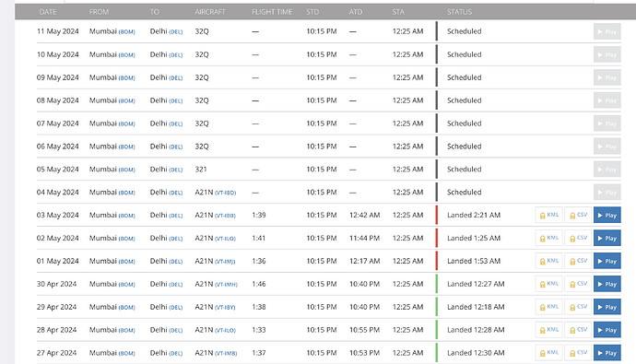The width and height of the screenshot is (636, 364).
Task: Open DEL airport link in 30 Apr row
Action: tap(176, 285)
